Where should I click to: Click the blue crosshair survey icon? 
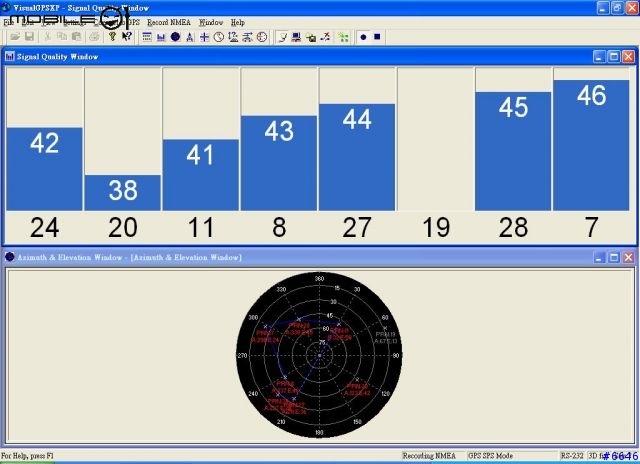click(204, 37)
